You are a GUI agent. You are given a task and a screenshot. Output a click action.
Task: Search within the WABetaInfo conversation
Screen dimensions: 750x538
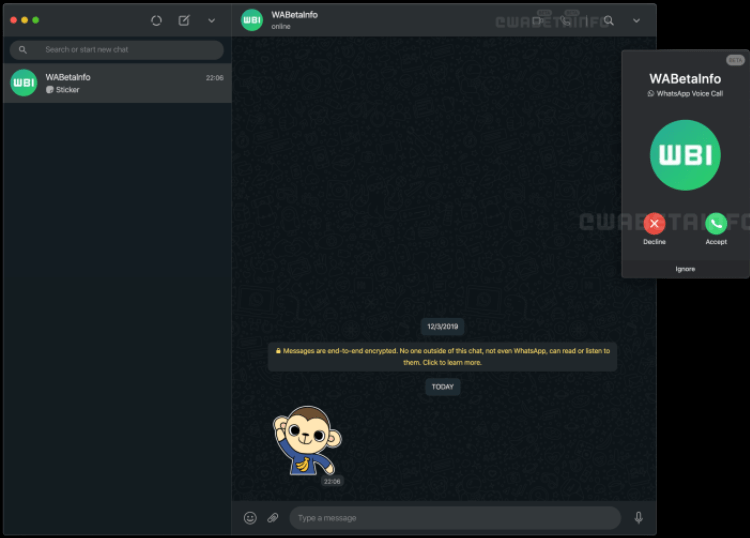(x=608, y=20)
